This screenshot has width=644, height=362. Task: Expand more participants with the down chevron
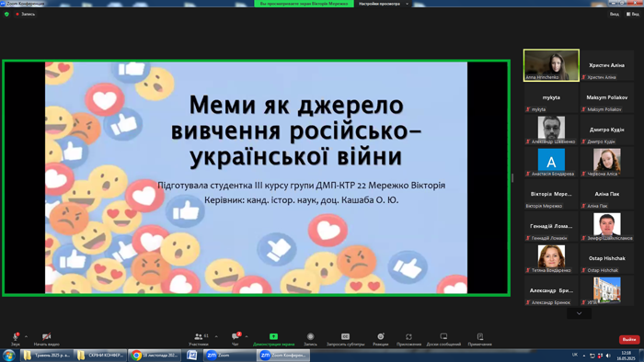pyautogui.click(x=579, y=313)
